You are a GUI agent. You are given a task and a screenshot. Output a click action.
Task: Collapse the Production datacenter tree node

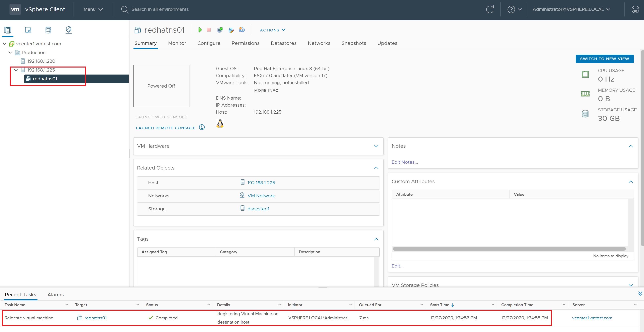[x=10, y=52]
